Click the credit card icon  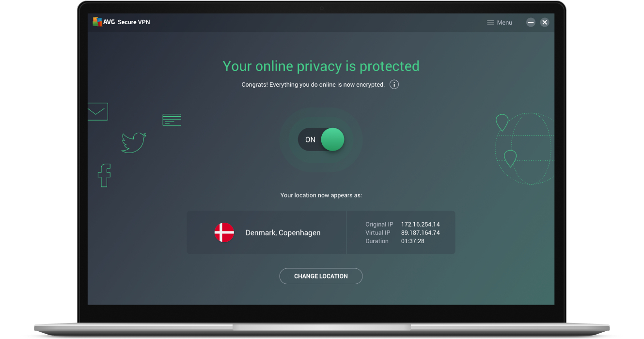172,120
